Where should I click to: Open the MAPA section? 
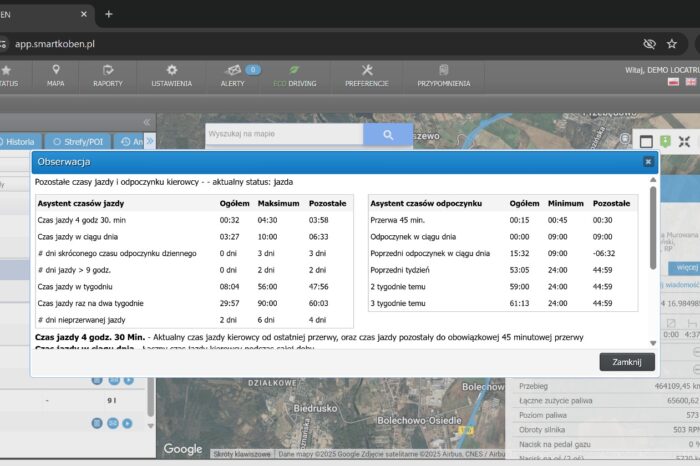click(x=55, y=76)
